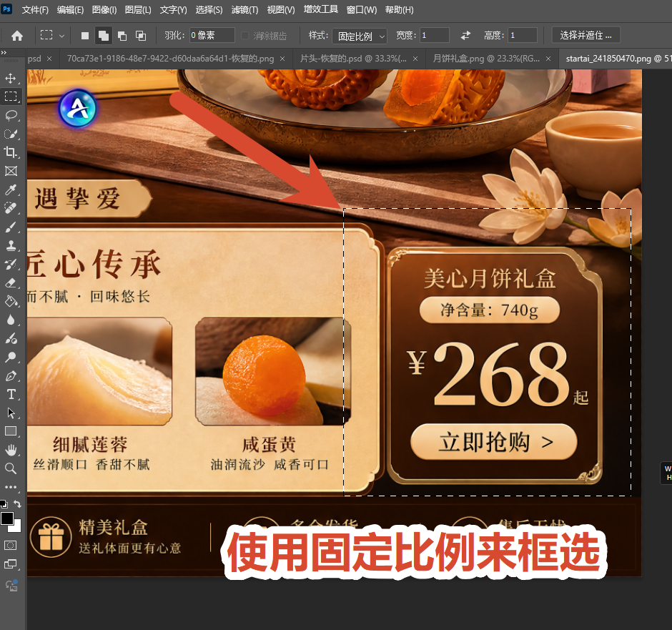Select the Blur tool
Viewport: 672px width, 630px height.
[11, 320]
